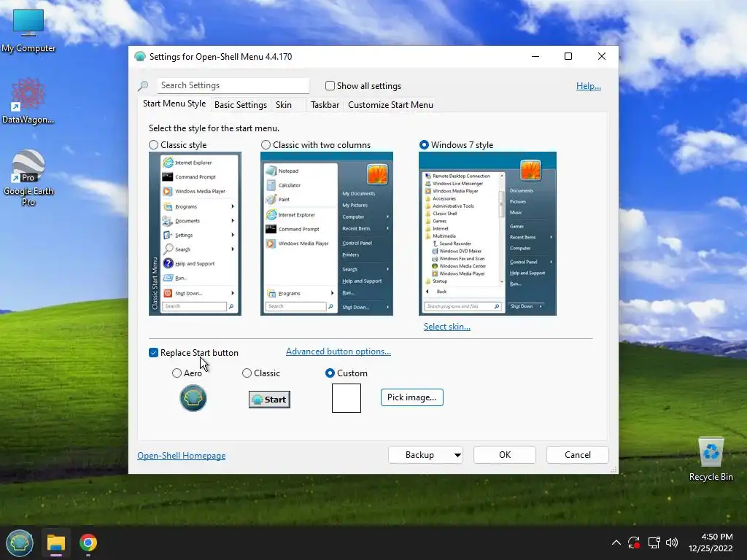Click the sync update tray icon

point(634,542)
